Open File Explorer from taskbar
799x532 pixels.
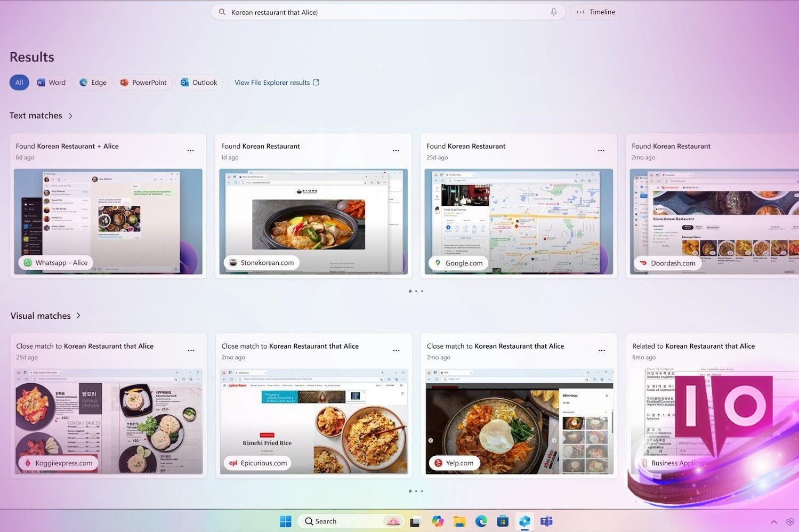click(x=459, y=521)
